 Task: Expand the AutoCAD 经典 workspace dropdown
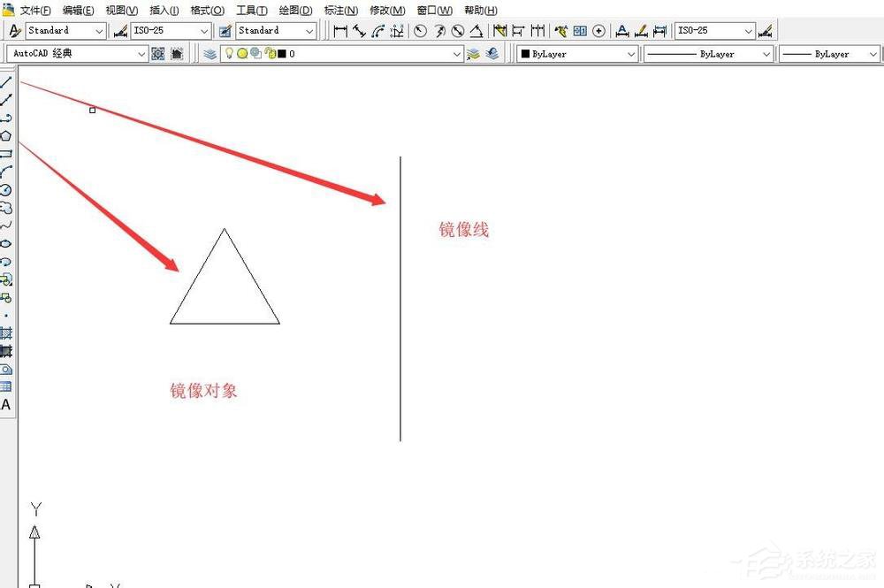click(77, 54)
